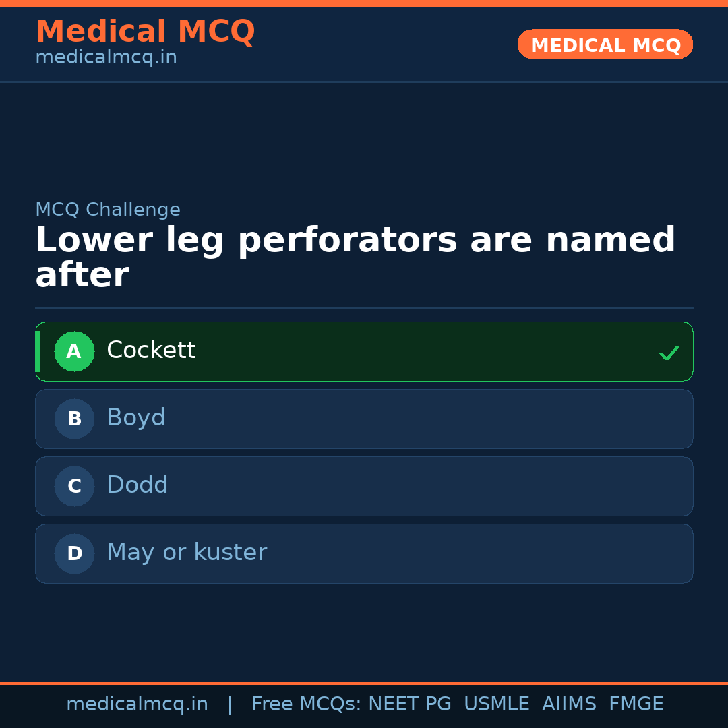Click the question text about lower leg perforators

(x=355, y=256)
